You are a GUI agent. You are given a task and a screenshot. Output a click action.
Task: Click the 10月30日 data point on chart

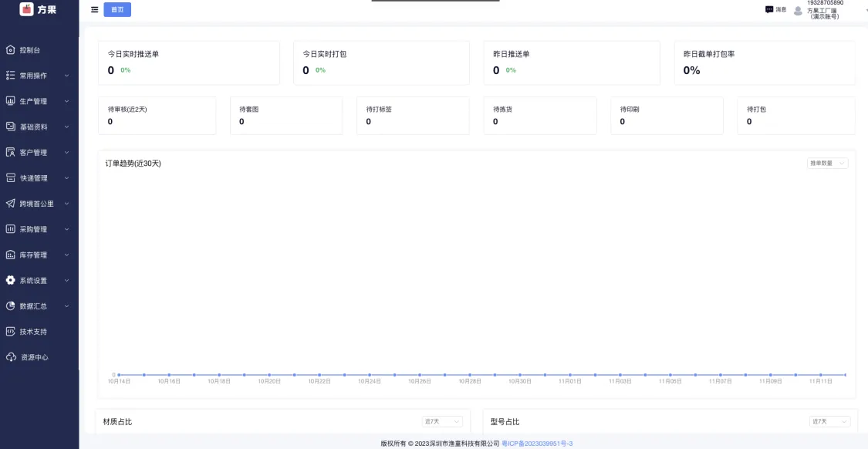click(x=520, y=375)
